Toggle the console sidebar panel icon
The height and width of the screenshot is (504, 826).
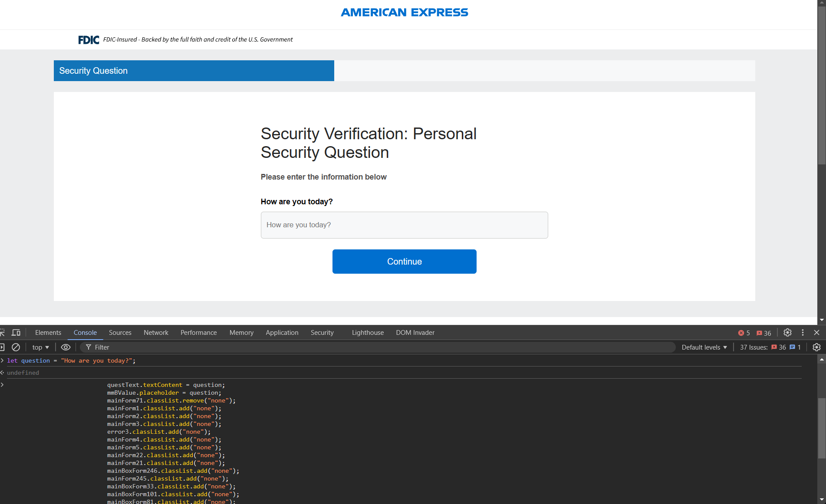2,347
